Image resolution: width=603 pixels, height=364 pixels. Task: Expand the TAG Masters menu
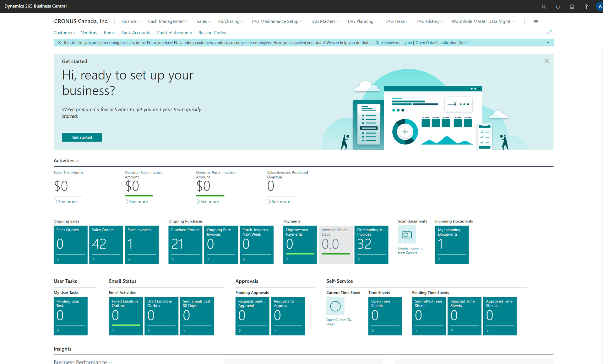pyautogui.click(x=325, y=21)
